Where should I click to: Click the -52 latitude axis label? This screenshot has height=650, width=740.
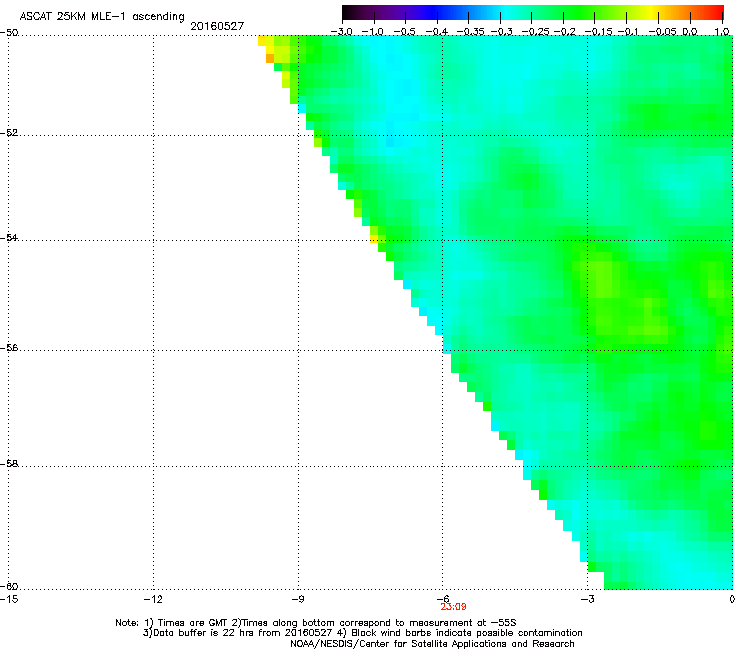[9, 133]
